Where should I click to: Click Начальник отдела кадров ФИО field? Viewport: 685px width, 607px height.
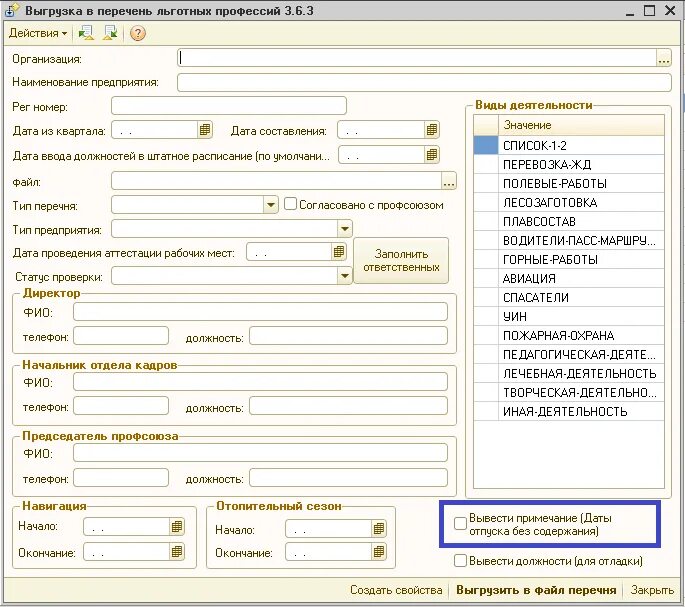tap(260, 382)
